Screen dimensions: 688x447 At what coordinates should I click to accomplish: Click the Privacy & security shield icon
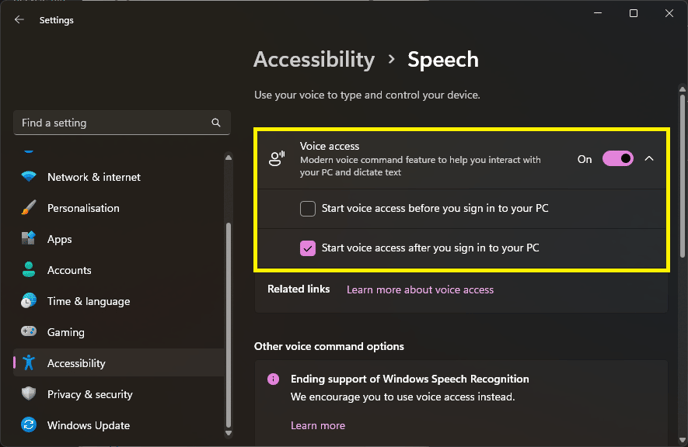(29, 393)
